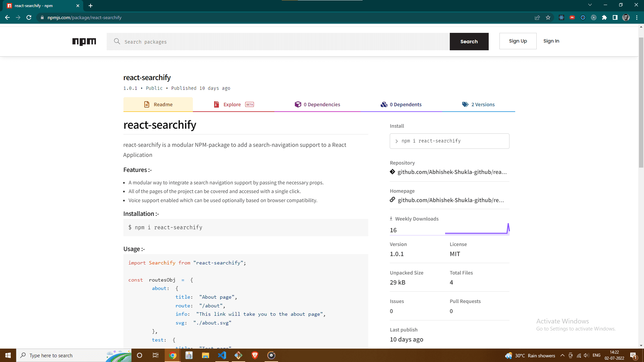Open Visual Studio Code from taskbar
This screenshot has width=644, height=362.
(222, 355)
